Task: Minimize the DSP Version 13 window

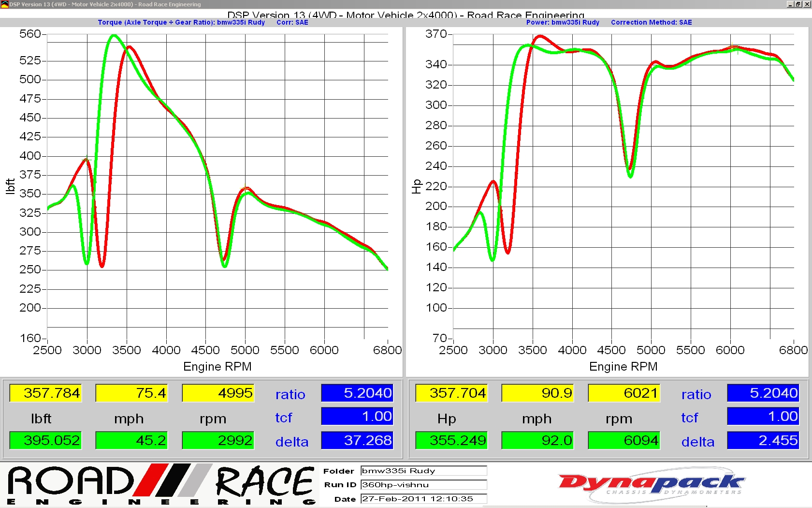Action: [x=790, y=4]
